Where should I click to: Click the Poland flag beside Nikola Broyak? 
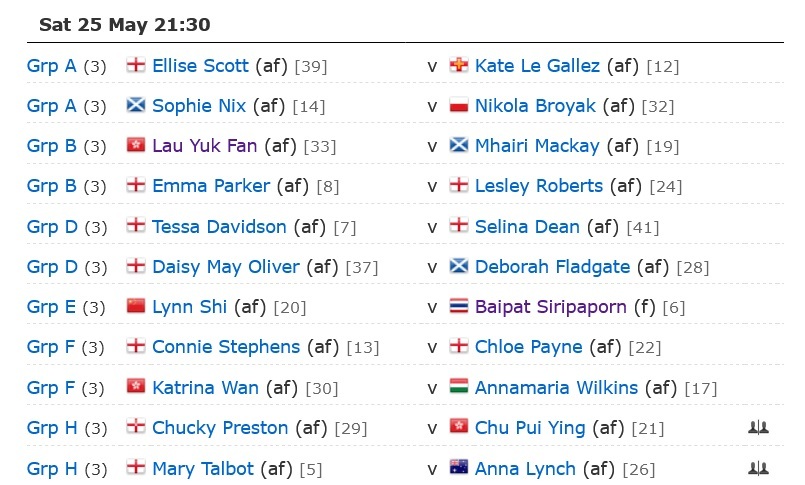click(x=458, y=105)
